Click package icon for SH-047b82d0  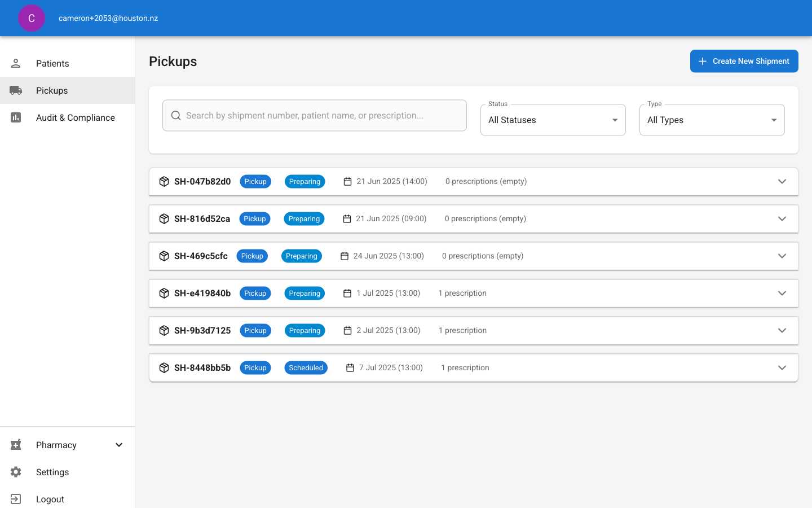pos(164,181)
